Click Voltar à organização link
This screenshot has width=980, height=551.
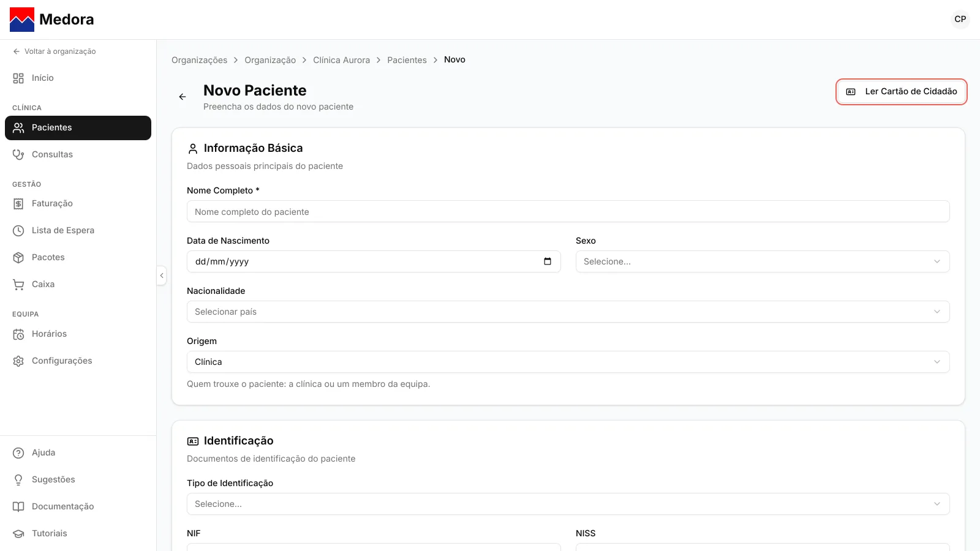point(54,51)
